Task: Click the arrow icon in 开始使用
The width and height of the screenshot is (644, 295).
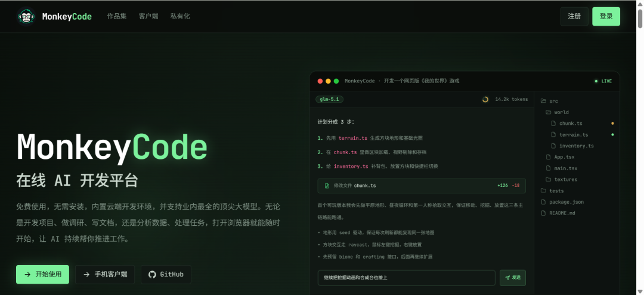Action: coord(27,275)
